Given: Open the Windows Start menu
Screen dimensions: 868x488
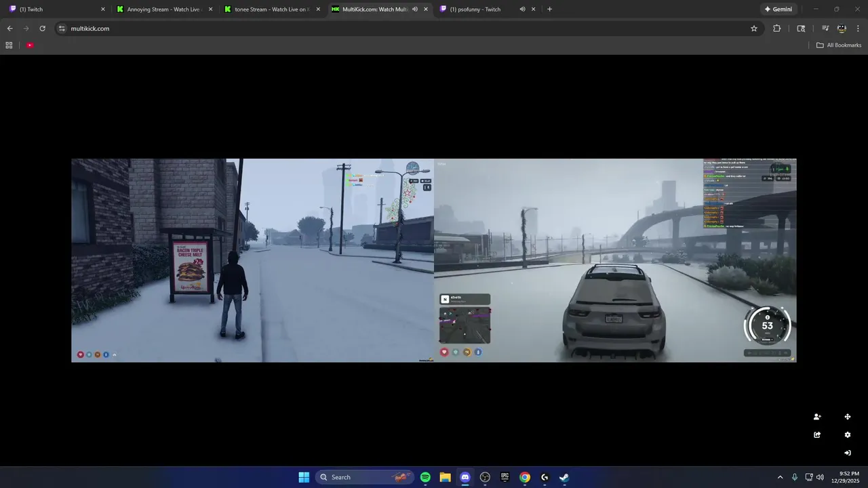Looking at the screenshot, I should (x=304, y=477).
